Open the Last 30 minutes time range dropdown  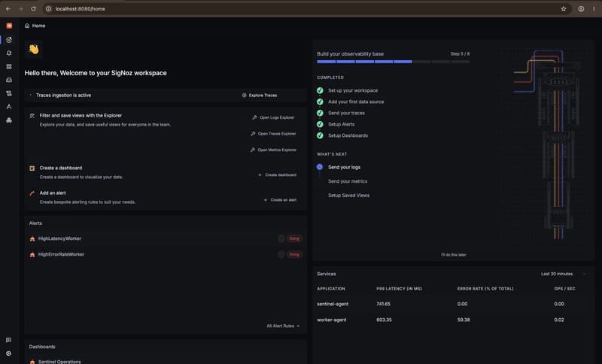pos(563,274)
